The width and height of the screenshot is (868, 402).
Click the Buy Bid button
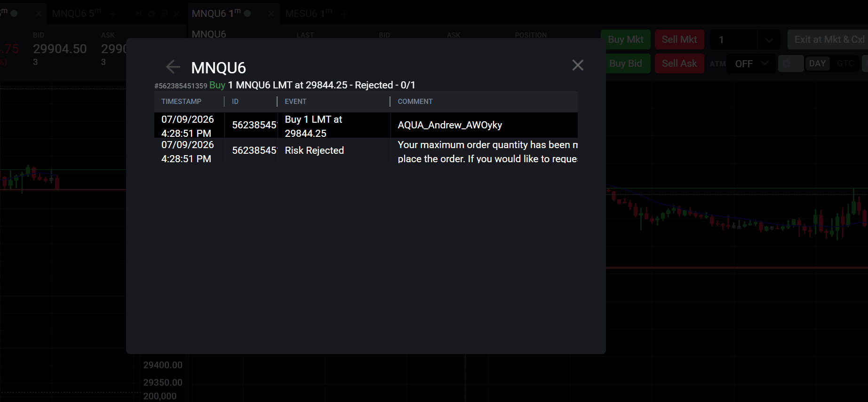[x=626, y=63]
